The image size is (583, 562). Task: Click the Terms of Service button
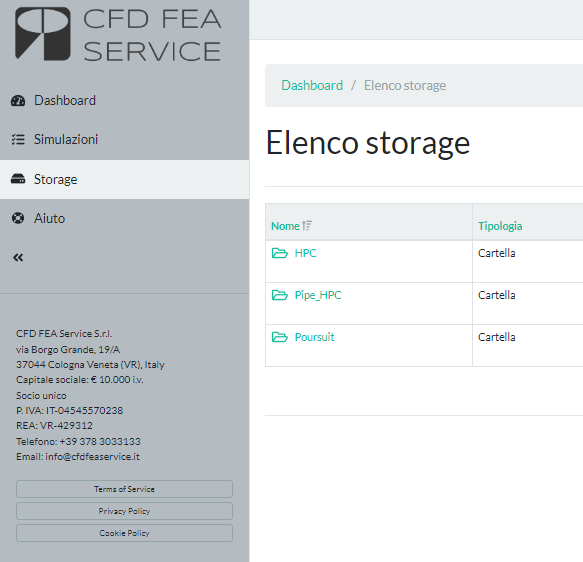tap(124, 489)
